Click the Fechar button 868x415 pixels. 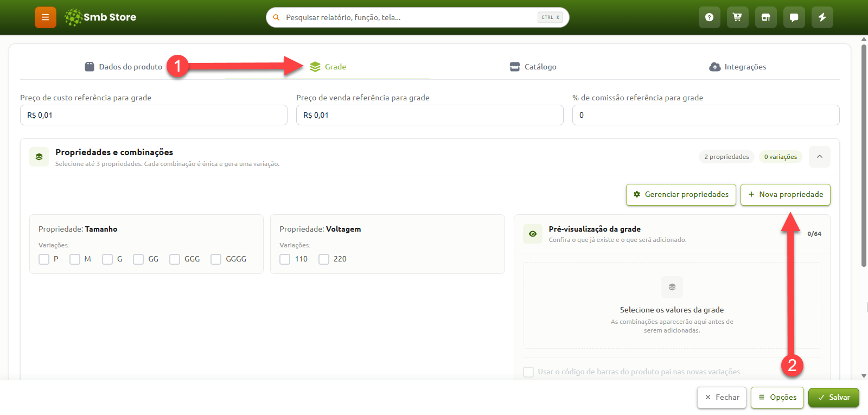[x=722, y=398]
